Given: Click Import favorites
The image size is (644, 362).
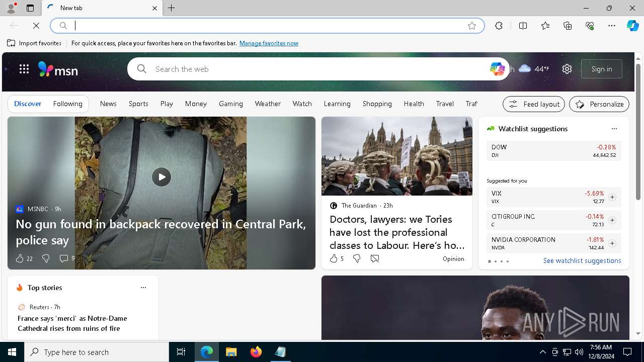Looking at the screenshot, I should [34, 43].
